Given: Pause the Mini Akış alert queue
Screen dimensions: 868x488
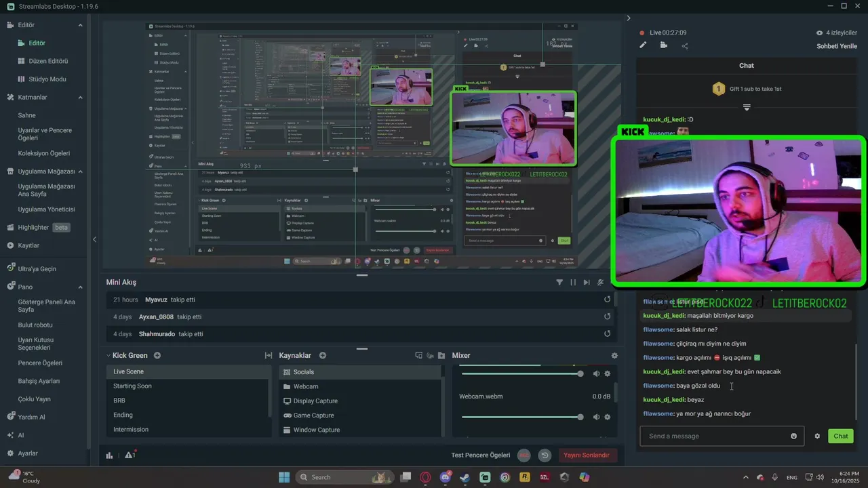Looking at the screenshot, I should point(573,282).
